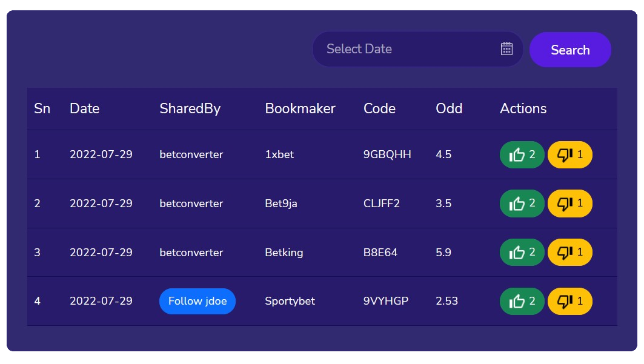Image resolution: width=644 pixels, height=364 pixels.
Task: Dislike the Sportybet code 9VYHGP
Action: [569, 302]
